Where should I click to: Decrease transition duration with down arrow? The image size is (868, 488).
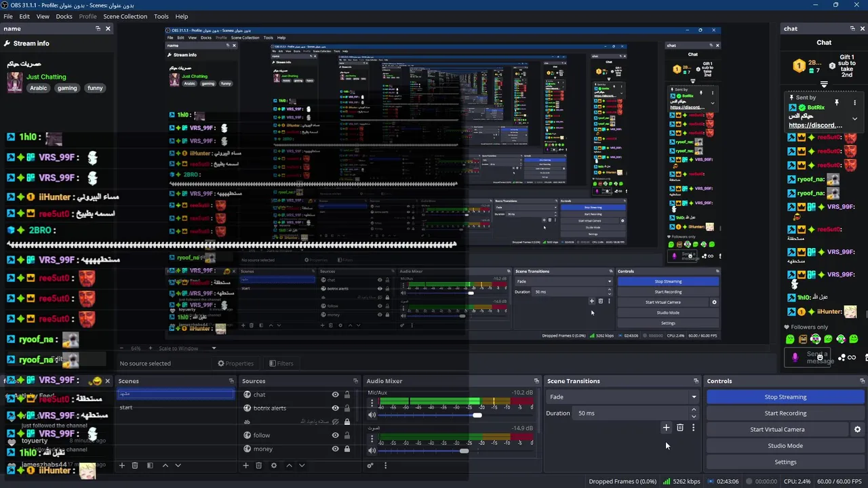693,416
